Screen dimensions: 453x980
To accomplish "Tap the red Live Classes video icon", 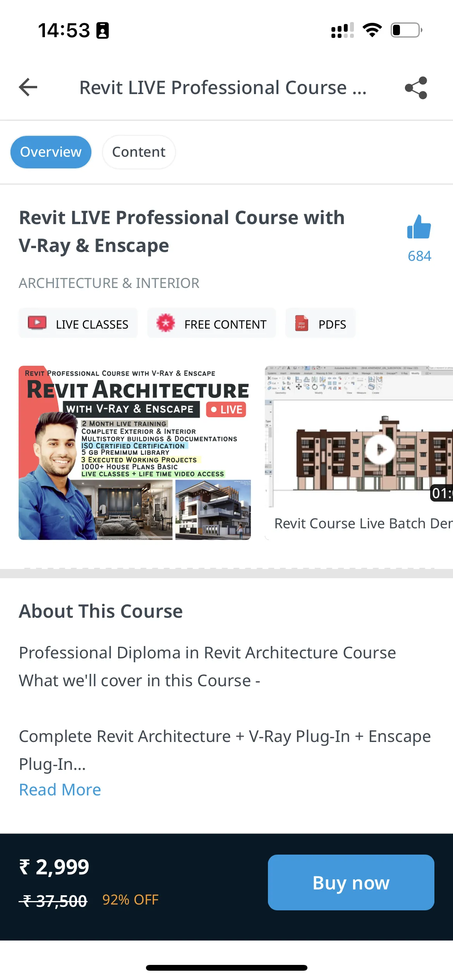I will click(37, 323).
